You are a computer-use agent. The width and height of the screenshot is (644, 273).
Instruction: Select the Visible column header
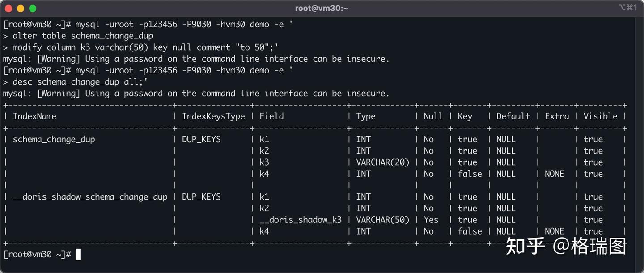pos(600,116)
